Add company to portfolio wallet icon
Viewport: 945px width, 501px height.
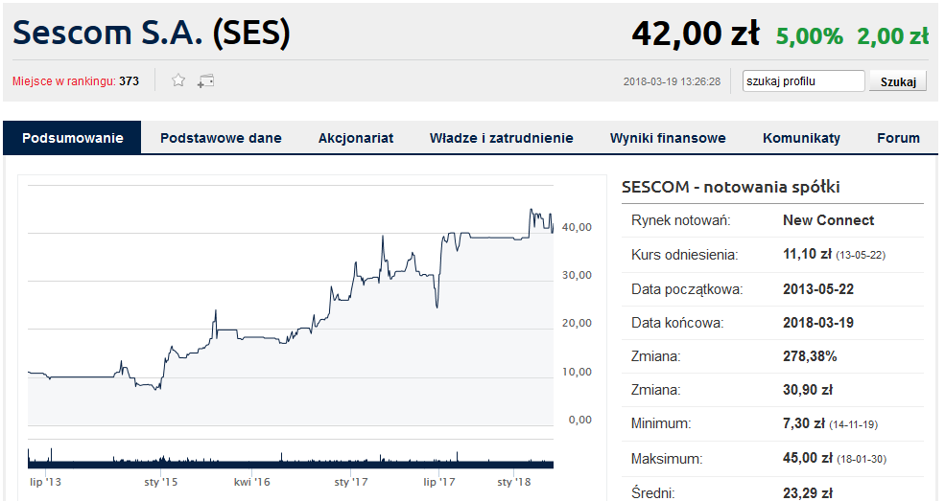pos(206,81)
